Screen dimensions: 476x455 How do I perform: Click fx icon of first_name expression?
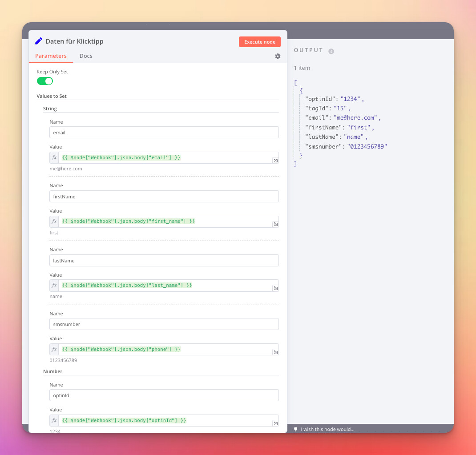[54, 221]
